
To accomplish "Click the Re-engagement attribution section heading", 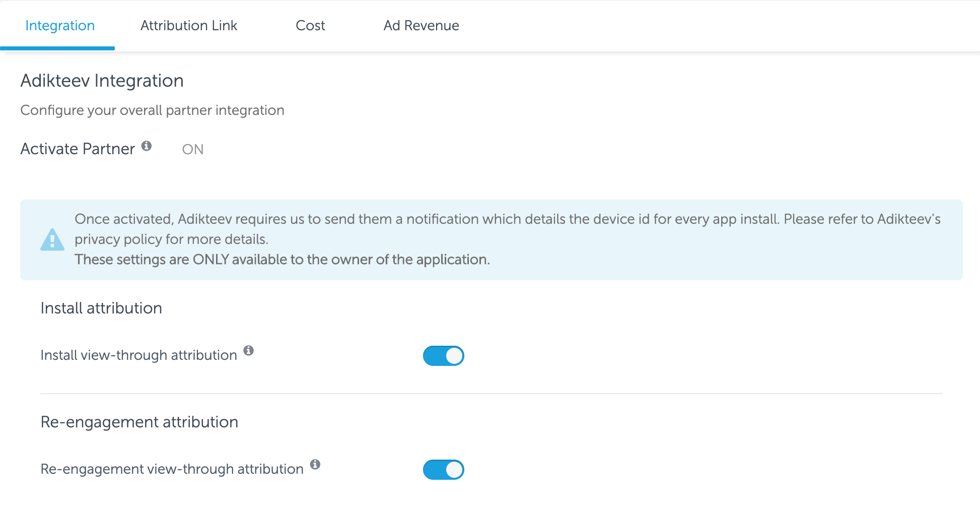I will (139, 422).
